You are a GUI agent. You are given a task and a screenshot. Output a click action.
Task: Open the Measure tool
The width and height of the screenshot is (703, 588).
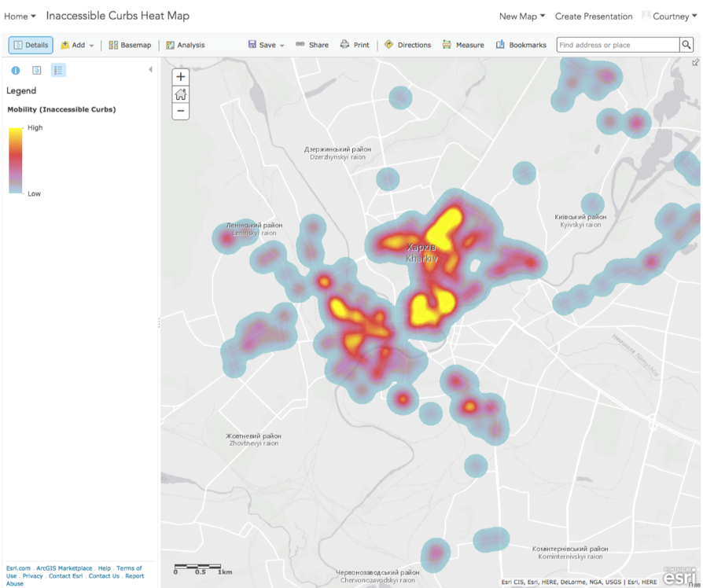pos(462,45)
